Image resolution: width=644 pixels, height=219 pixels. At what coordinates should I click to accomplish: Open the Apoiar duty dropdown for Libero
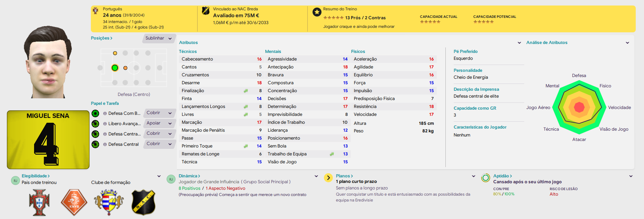click(x=159, y=123)
